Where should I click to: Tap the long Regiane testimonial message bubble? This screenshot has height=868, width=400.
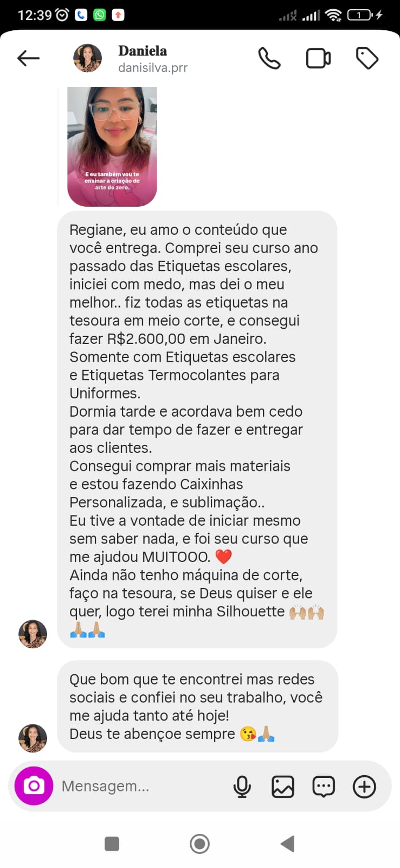click(197, 430)
